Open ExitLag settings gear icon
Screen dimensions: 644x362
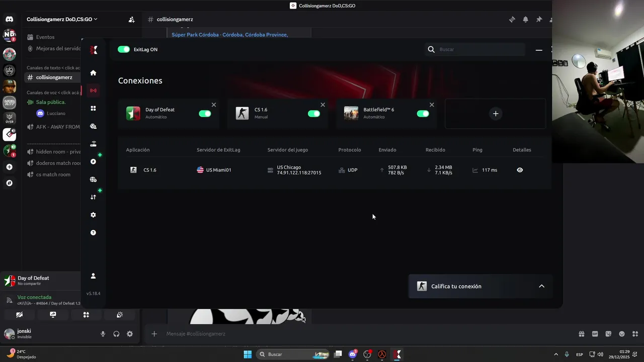(x=93, y=215)
